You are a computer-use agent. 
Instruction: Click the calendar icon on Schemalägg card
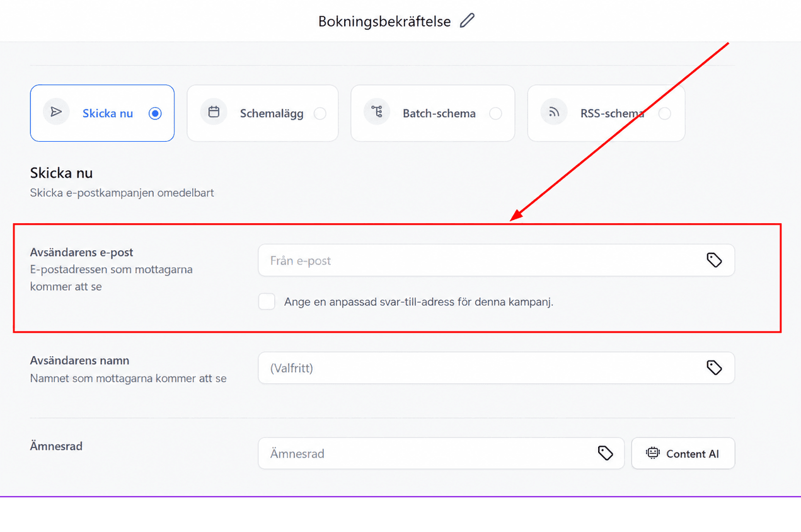click(x=214, y=112)
